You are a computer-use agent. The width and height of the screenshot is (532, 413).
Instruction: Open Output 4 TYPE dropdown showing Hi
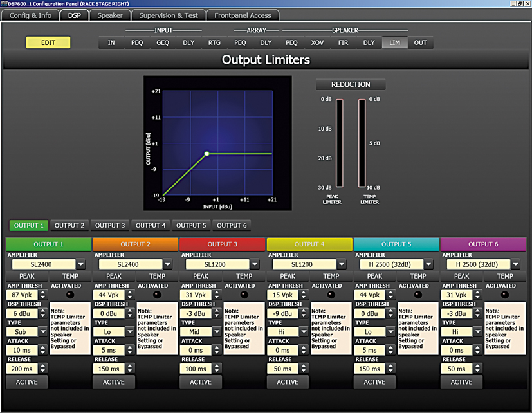point(288,331)
